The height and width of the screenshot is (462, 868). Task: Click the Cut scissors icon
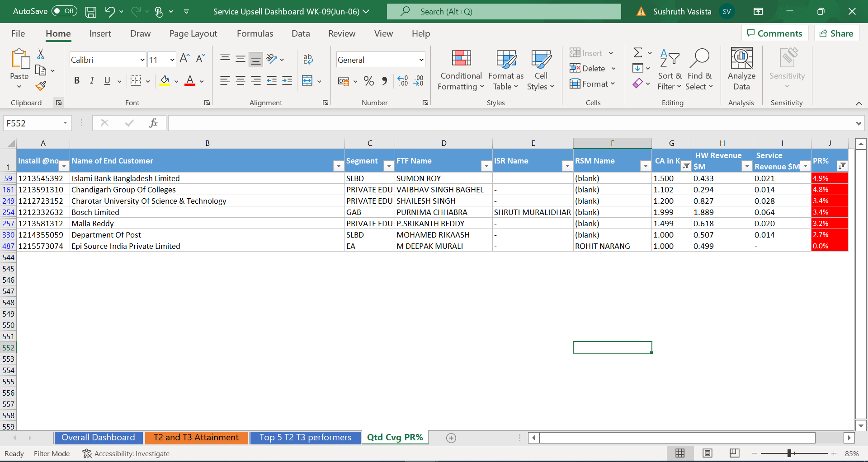41,54
